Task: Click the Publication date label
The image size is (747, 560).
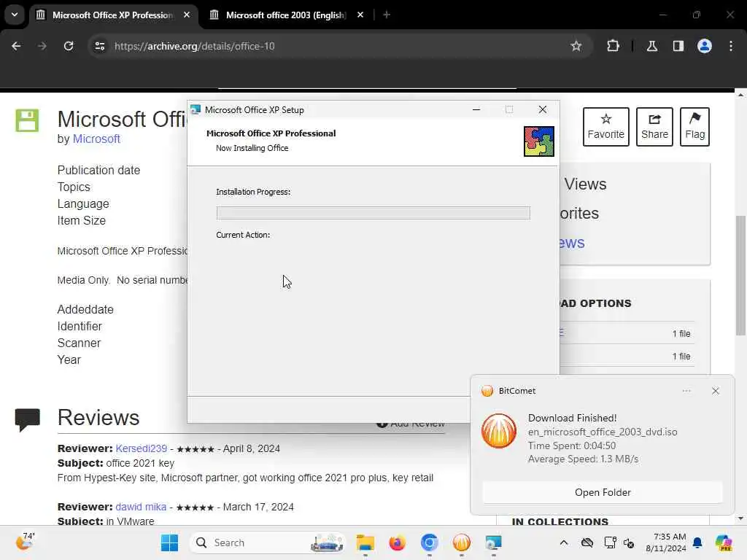Action: click(98, 171)
